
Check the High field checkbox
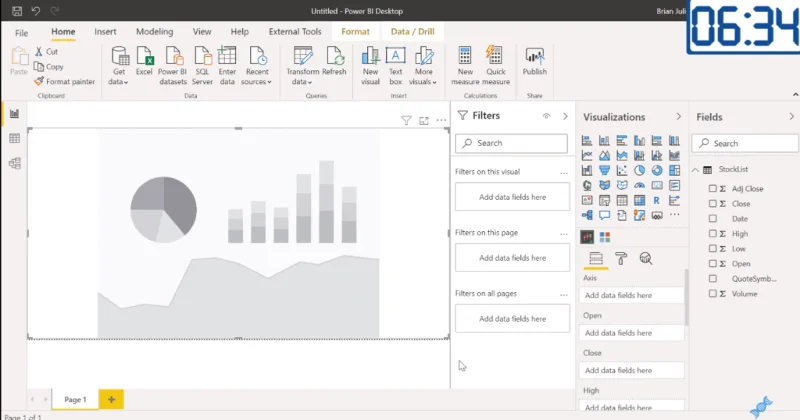(x=713, y=233)
